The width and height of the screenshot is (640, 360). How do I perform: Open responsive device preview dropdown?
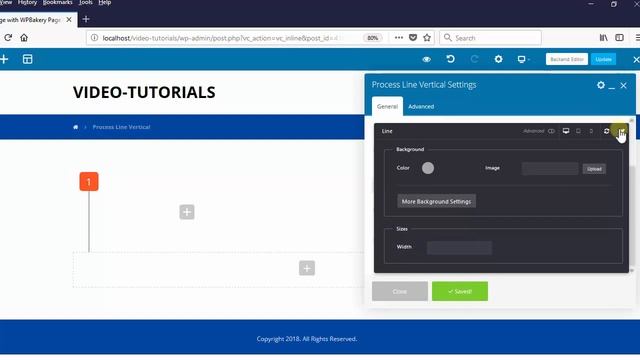523,60
